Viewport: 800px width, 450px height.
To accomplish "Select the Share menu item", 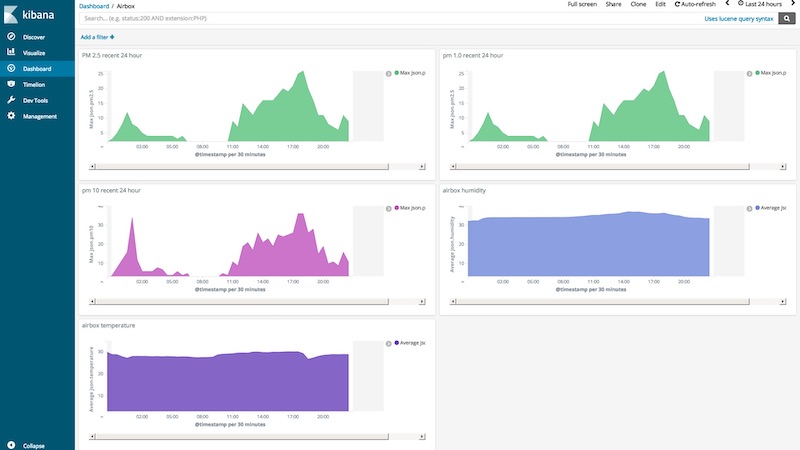I will coord(613,4).
